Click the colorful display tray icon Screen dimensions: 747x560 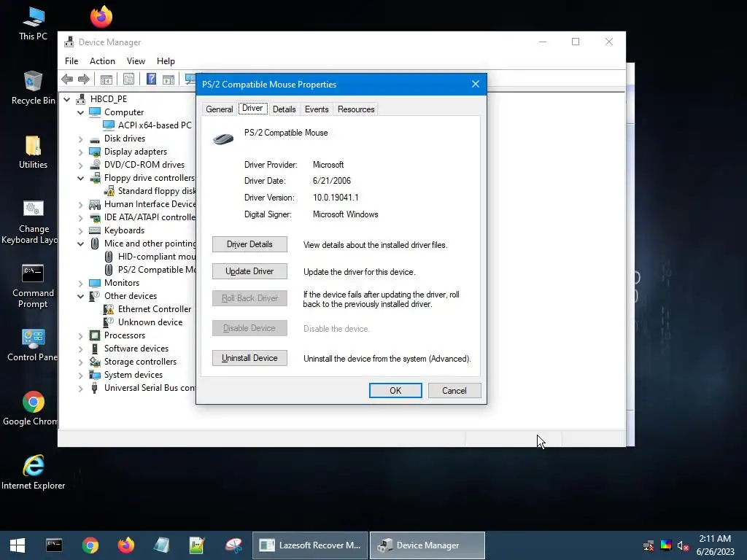(x=665, y=545)
